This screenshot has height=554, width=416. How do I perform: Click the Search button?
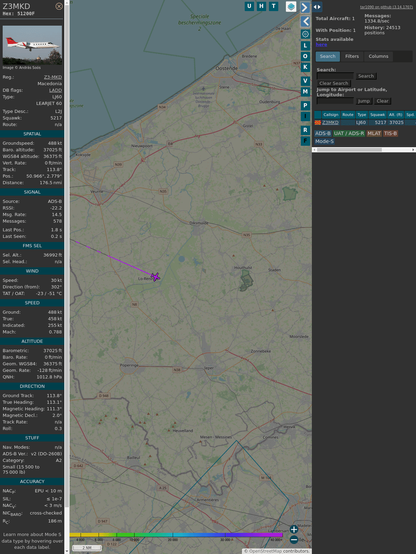coord(366,76)
